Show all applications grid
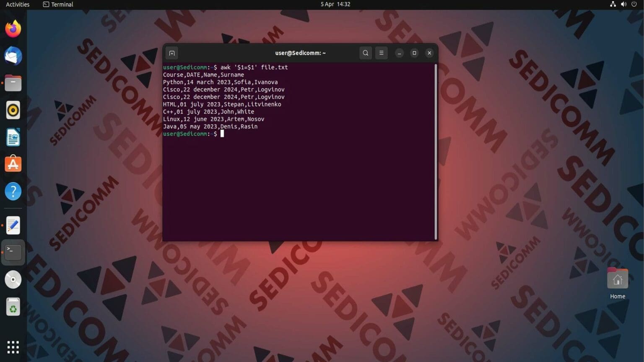 13,347
